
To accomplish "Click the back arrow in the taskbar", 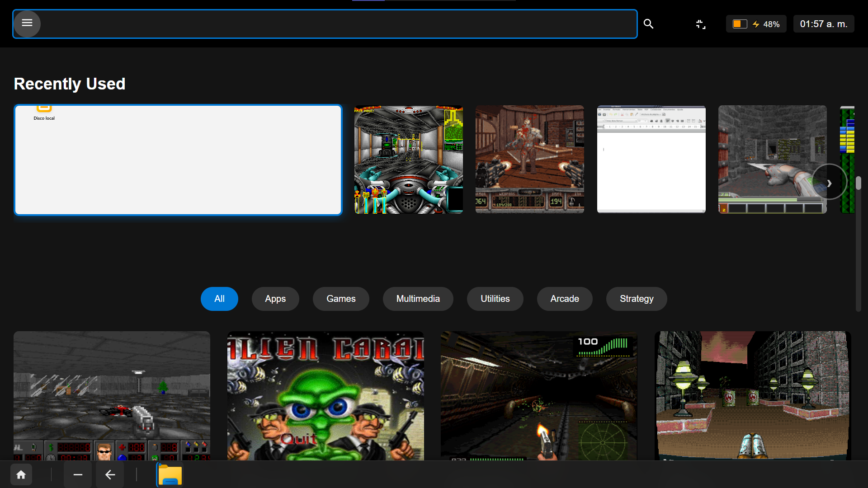I will (x=110, y=475).
